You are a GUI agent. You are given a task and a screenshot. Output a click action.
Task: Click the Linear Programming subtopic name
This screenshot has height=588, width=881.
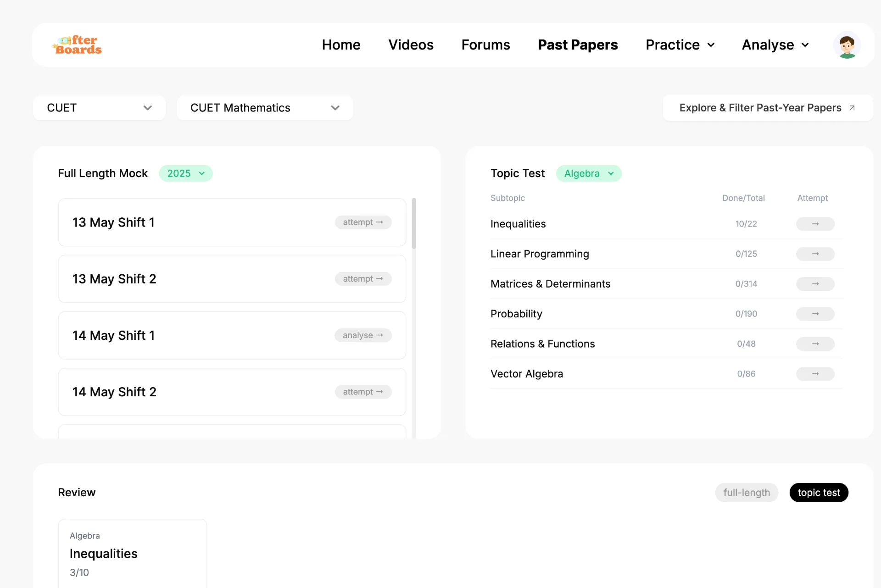click(540, 254)
